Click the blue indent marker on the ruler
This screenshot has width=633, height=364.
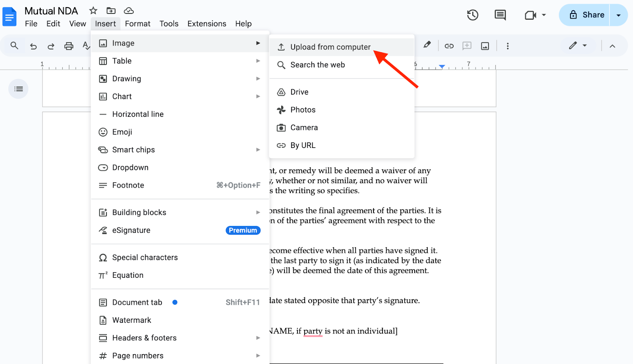pyautogui.click(x=442, y=66)
